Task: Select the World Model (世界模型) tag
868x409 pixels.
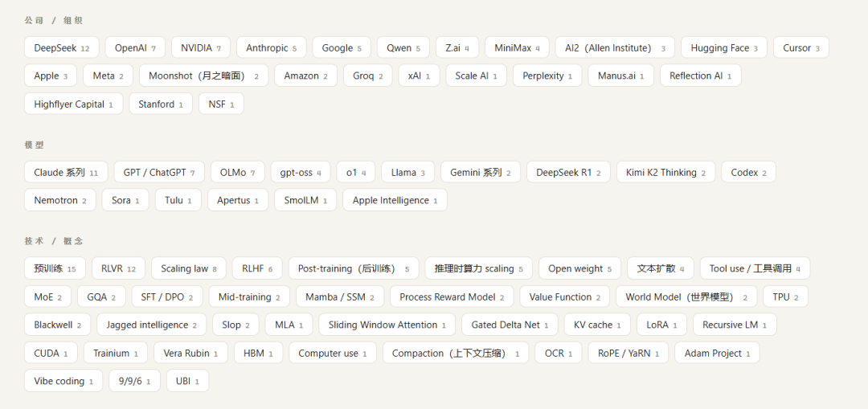Action: pyautogui.click(x=686, y=297)
